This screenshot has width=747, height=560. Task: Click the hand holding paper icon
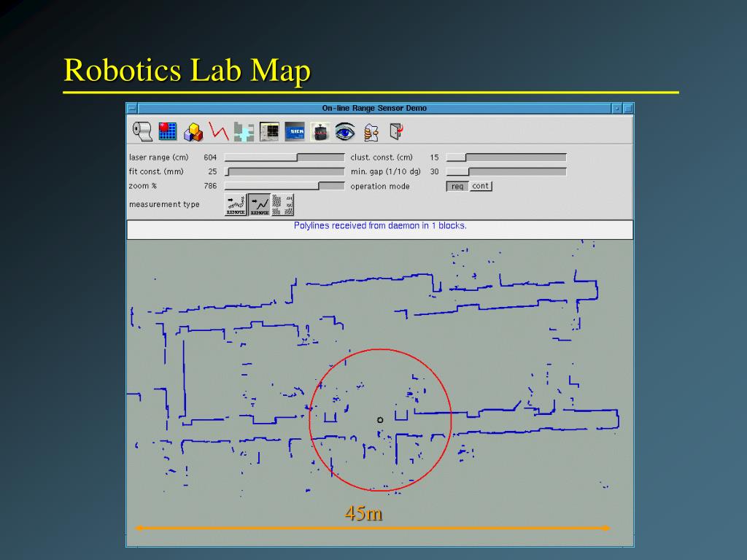[371, 133]
